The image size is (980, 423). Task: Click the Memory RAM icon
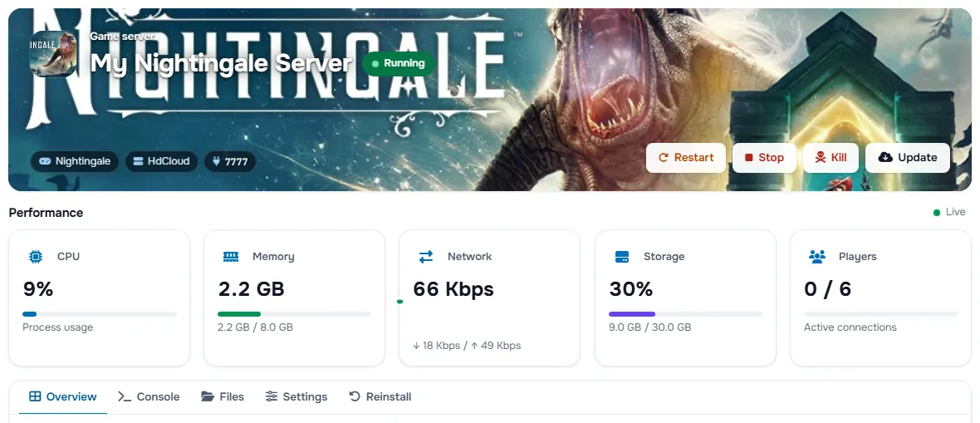pyautogui.click(x=231, y=257)
